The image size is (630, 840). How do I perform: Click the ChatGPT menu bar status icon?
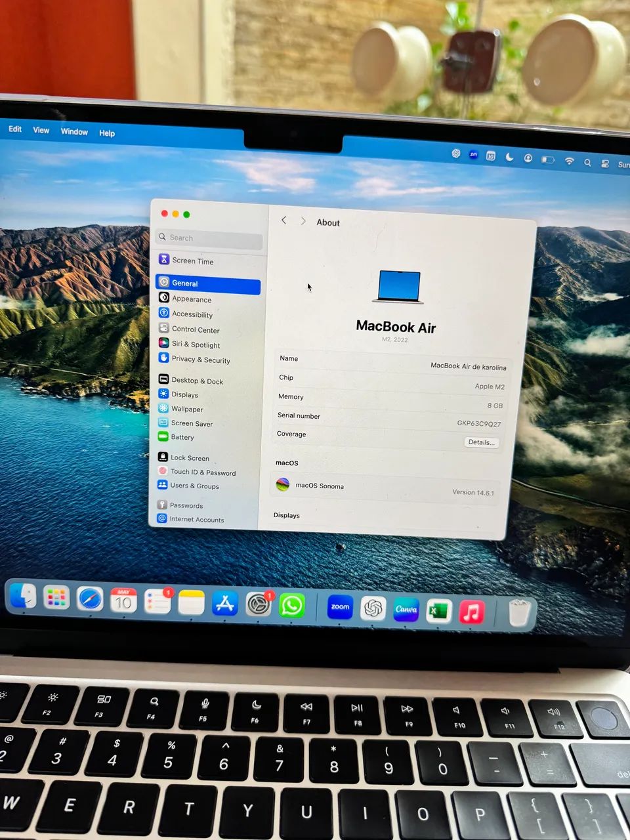point(456,154)
